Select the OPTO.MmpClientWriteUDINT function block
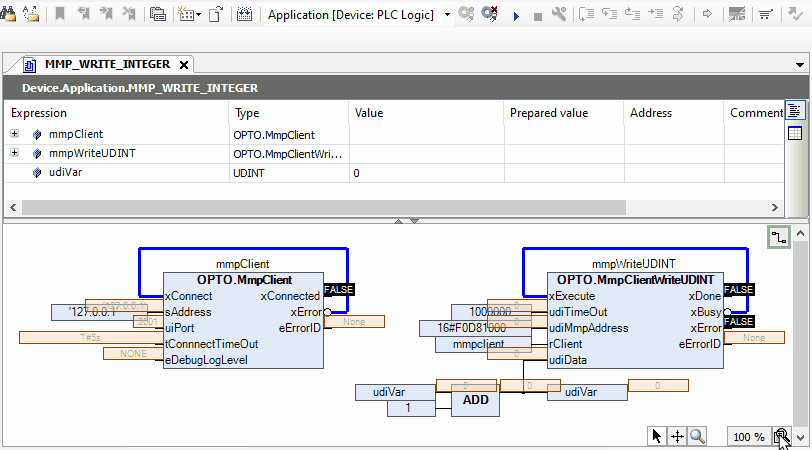This screenshot has height=450, width=812. point(635,320)
